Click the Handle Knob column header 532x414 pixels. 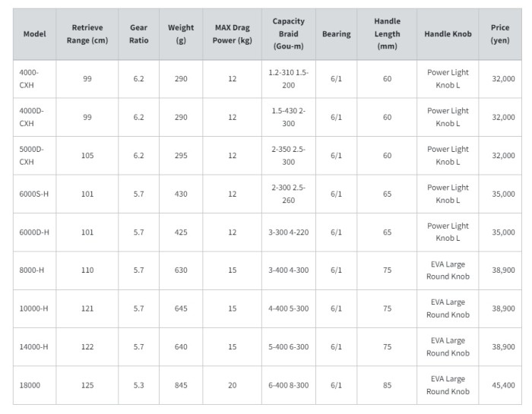coord(448,34)
